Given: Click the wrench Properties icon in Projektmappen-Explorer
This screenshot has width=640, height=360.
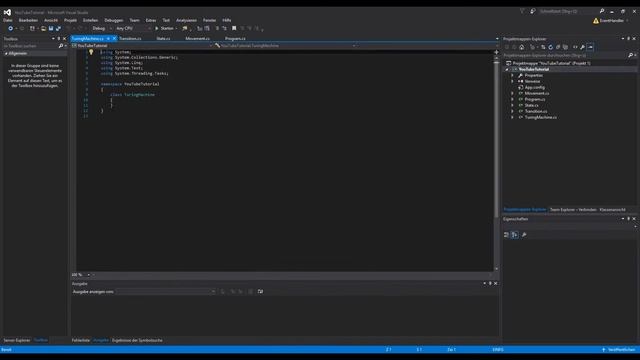Looking at the screenshot, I should [582, 47].
